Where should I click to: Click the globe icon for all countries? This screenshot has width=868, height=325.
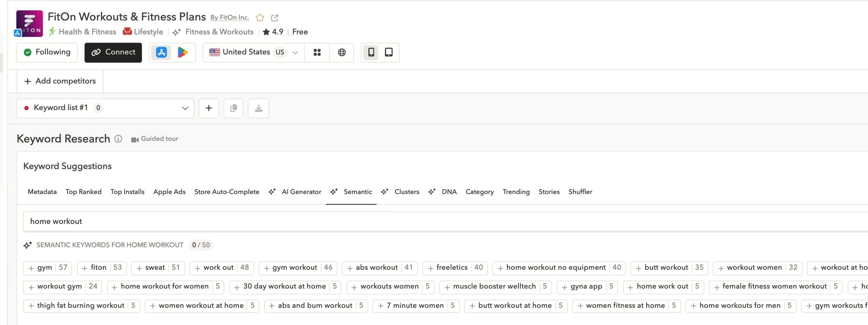(342, 52)
